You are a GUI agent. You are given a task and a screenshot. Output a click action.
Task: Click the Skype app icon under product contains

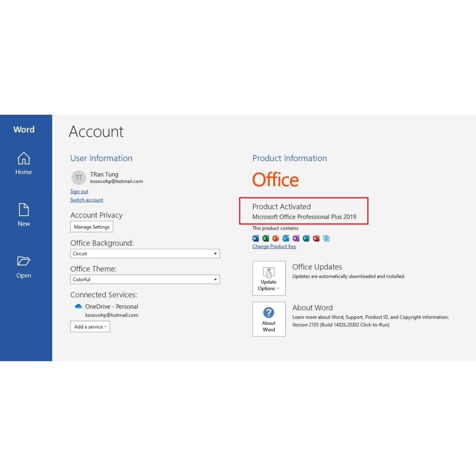click(x=326, y=238)
